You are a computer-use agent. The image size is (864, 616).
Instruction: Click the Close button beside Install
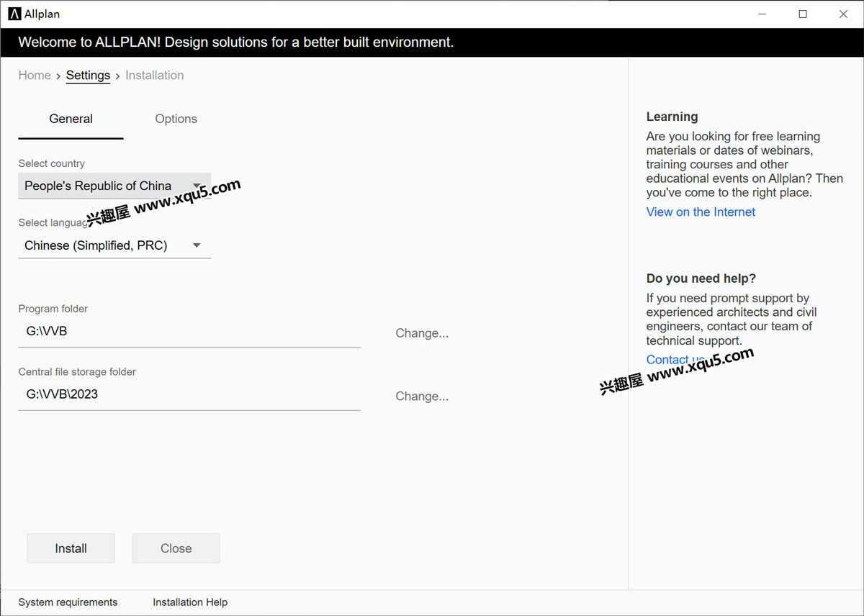click(176, 548)
